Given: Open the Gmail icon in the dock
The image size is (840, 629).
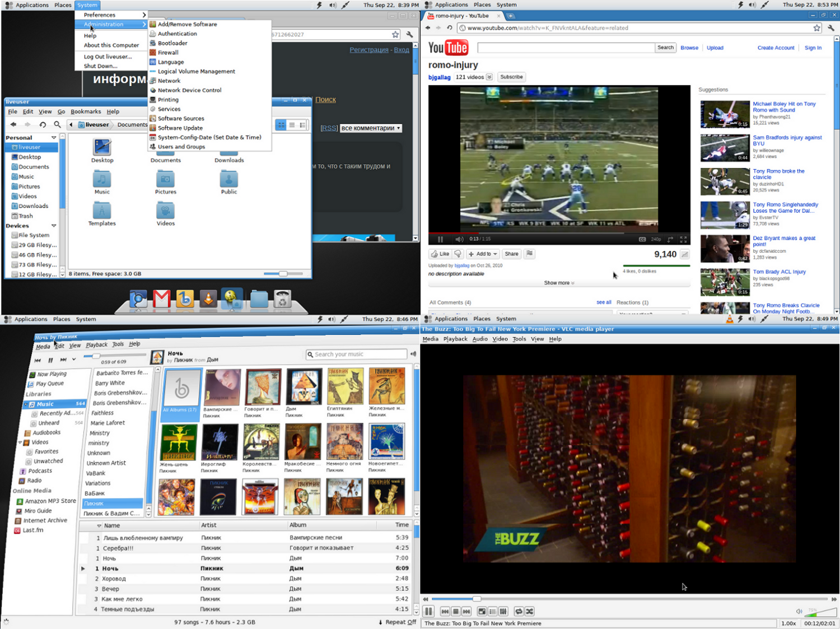Looking at the screenshot, I should coord(162,299).
